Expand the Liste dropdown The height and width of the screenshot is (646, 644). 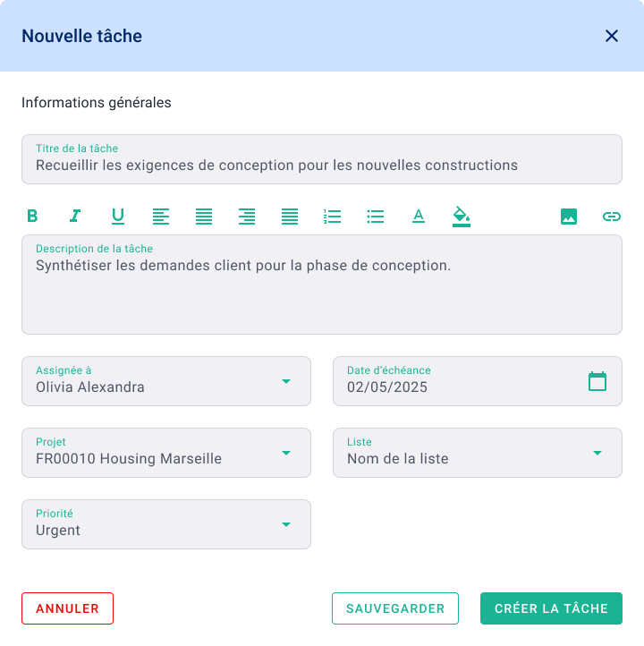tap(597, 453)
